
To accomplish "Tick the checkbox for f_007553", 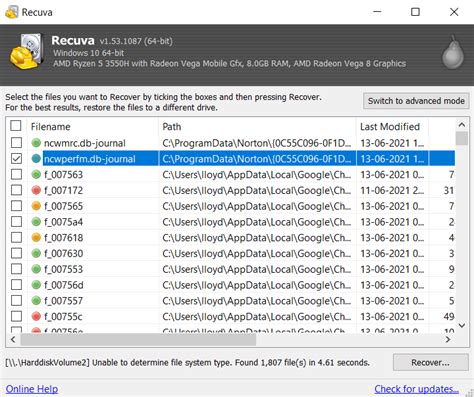I will (16, 269).
